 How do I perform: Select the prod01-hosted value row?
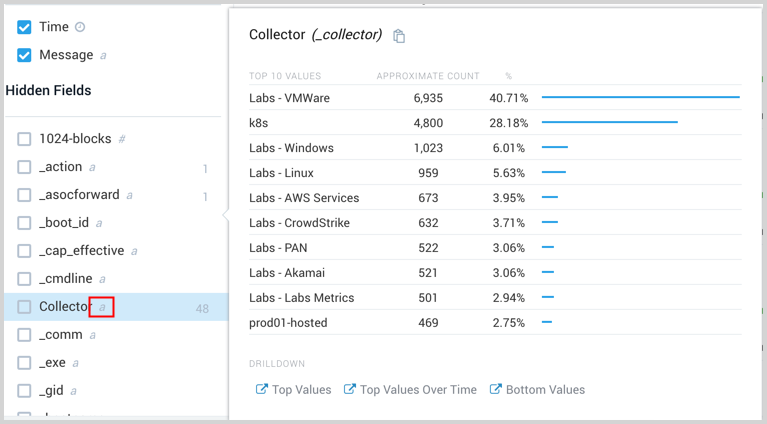[x=288, y=323]
